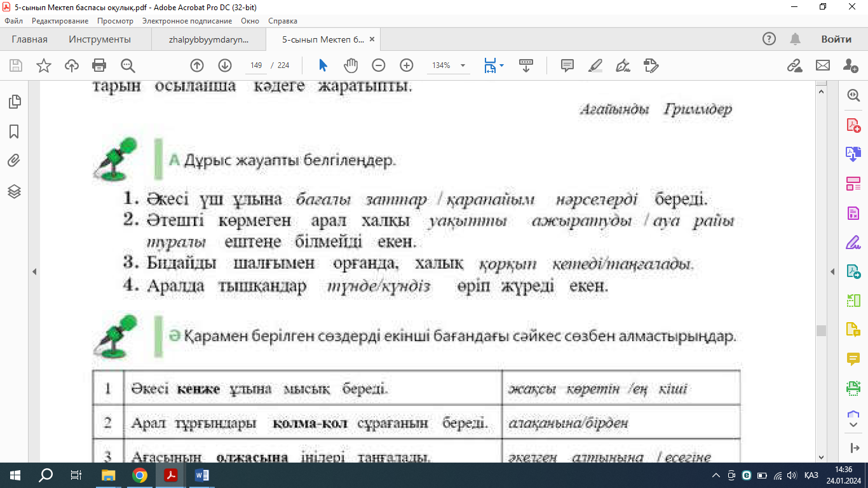The image size is (868, 488).
Task: Upload the file to the cloud
Action: 72,65
